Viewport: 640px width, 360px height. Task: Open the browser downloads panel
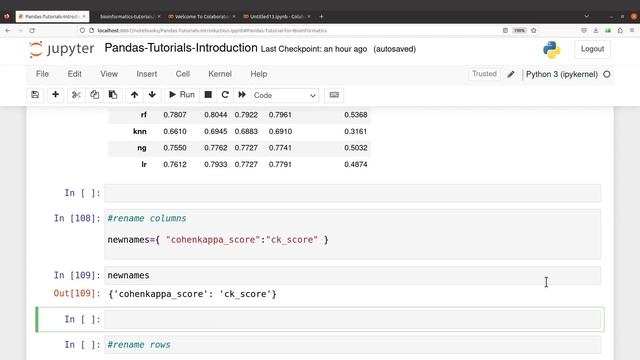tap(596, 31)
